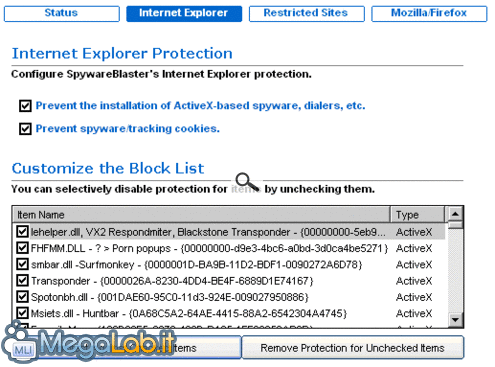Sort list by Item Name column header
The height and width of the screenshot is (367, 495).
tap(201, 215)
